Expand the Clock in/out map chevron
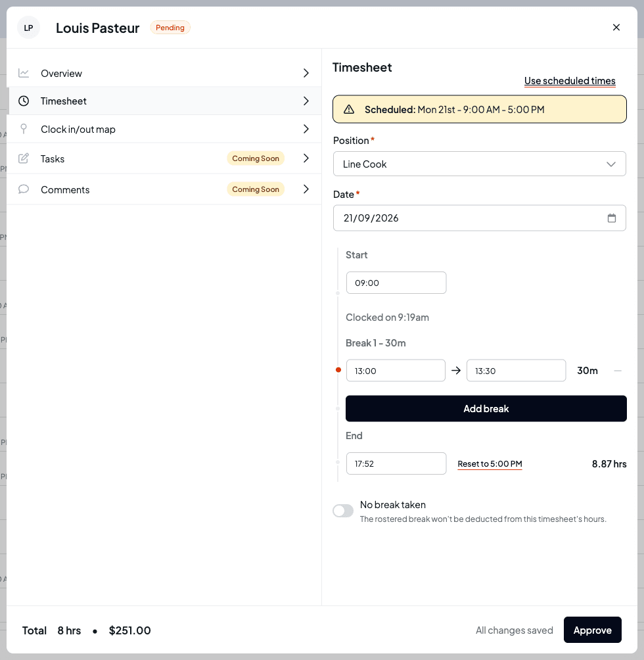The image size is (644, 660). coord(306,129)
